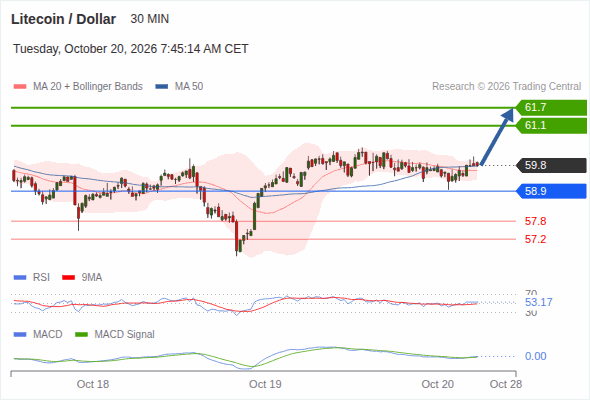
Task: Click the RSI value 53.17
Action: (x=538, y=302)
